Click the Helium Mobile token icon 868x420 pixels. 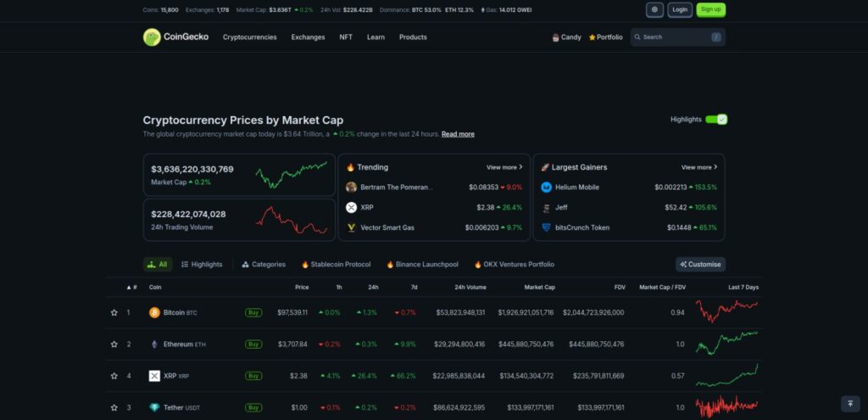coord(547,187)
